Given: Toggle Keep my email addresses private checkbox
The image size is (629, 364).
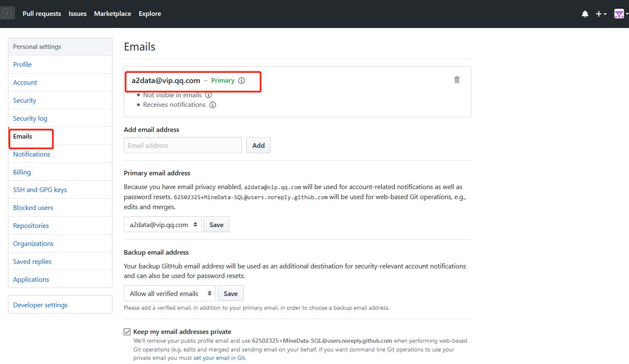Looking at the screenshot, I should (127, 332).
